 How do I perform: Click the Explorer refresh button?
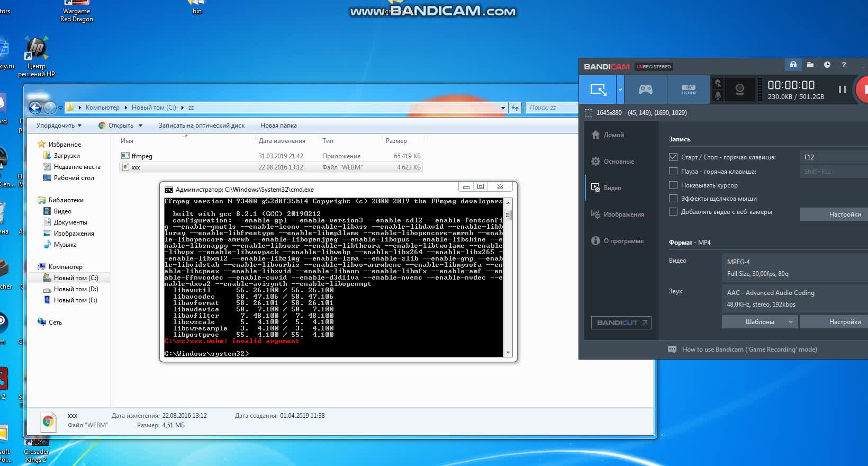pyautogui.click(x=514, y=107)
